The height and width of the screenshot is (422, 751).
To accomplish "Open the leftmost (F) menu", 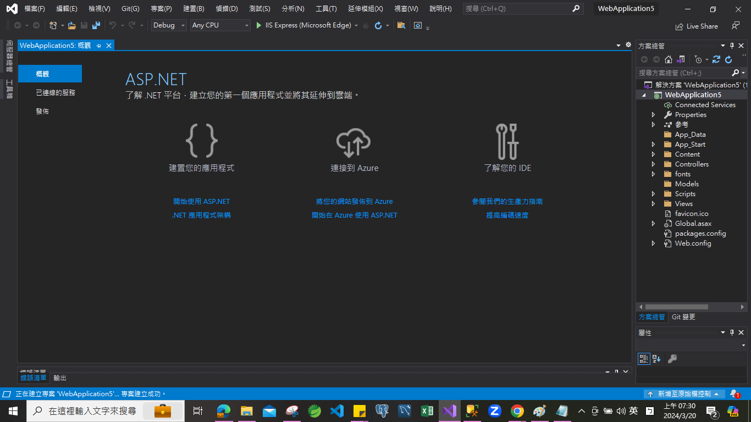I will click(x=34, y=9).
